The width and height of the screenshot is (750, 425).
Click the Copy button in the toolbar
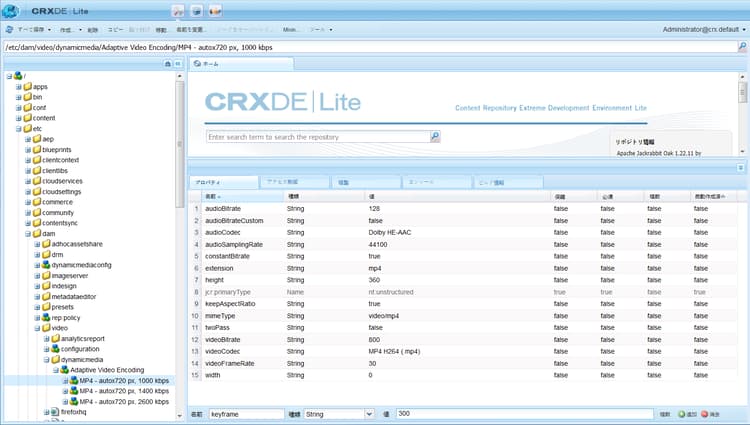tap(115, 30)
